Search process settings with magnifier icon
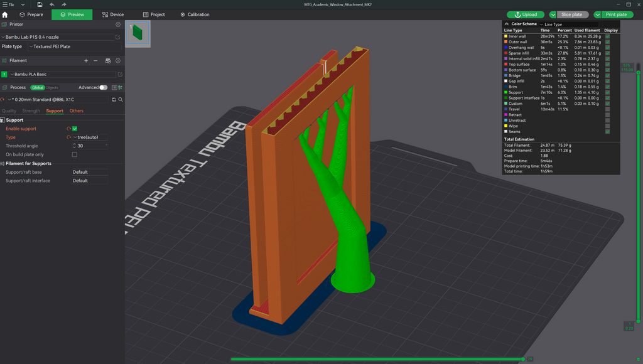Screen dimensions: 643x364 (121, 100)
